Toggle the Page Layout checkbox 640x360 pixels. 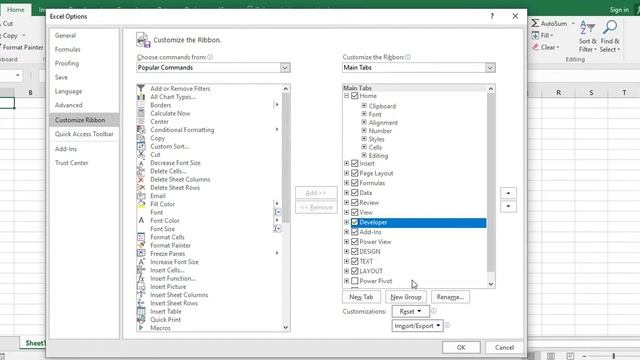click(x=355, y=173)
